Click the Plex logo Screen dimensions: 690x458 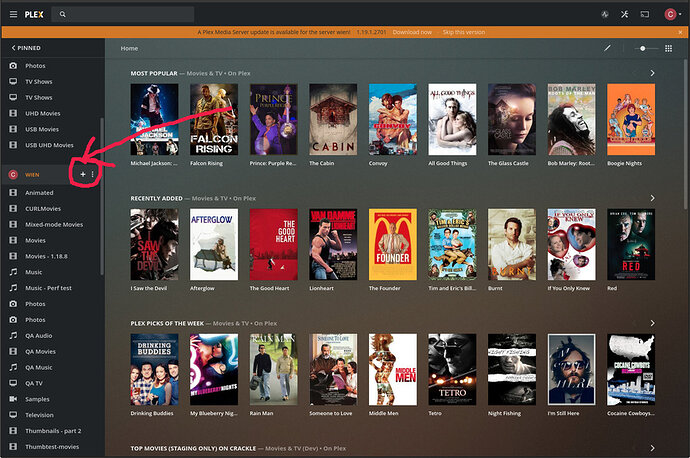(34, 15)
